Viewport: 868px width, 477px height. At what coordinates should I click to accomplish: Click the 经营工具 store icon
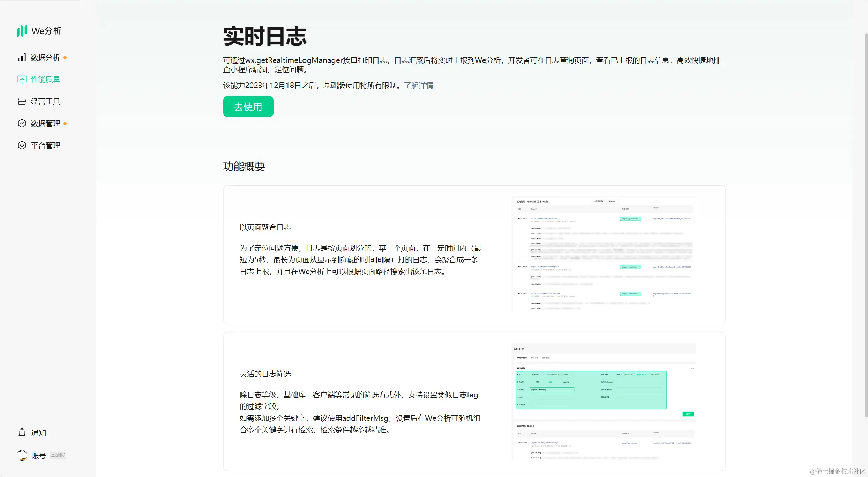pyautogui.click(x=22, y=102)
